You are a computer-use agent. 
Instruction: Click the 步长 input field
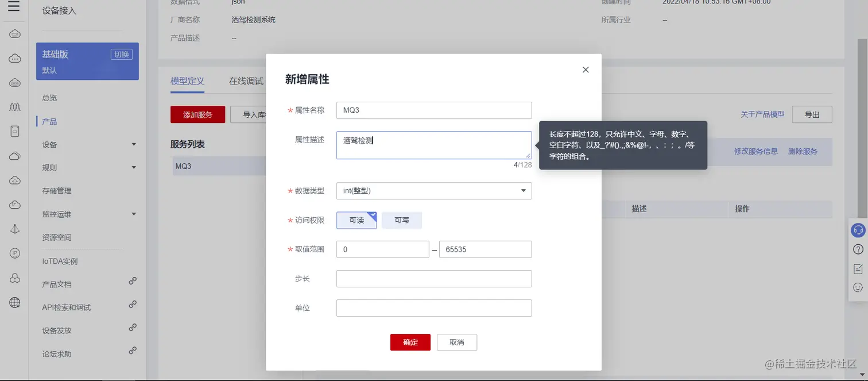[434, 279]
